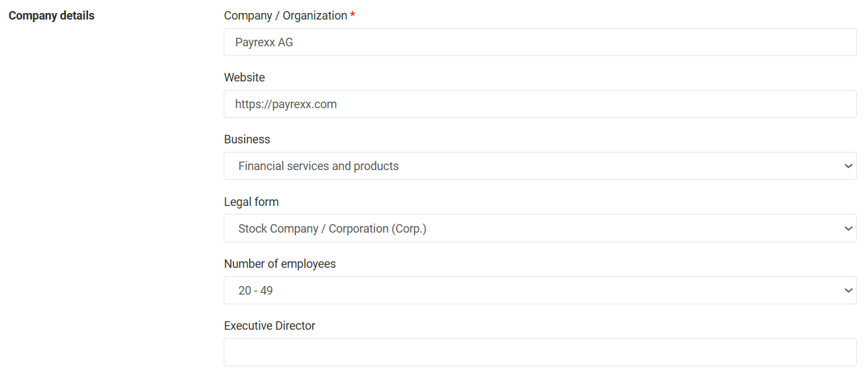This screenshot has height=376, width=868.
Task: Focus the empty Executive Director field
Action: point(539,353)
